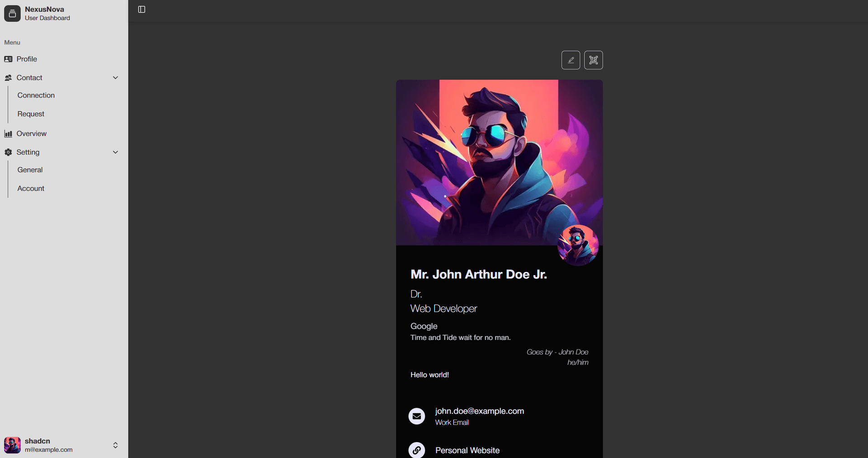Open the Personal Website link
This screenshot has width=868, height=458.
coord(467,450)
